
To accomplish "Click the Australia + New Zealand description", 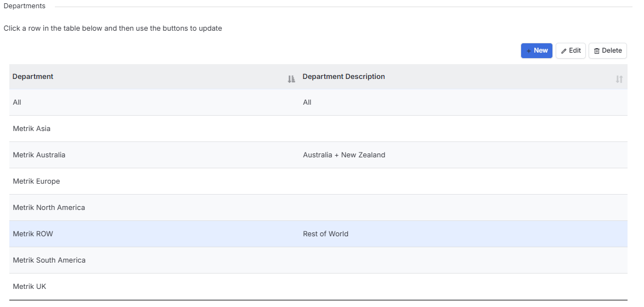I will [344, 155].
